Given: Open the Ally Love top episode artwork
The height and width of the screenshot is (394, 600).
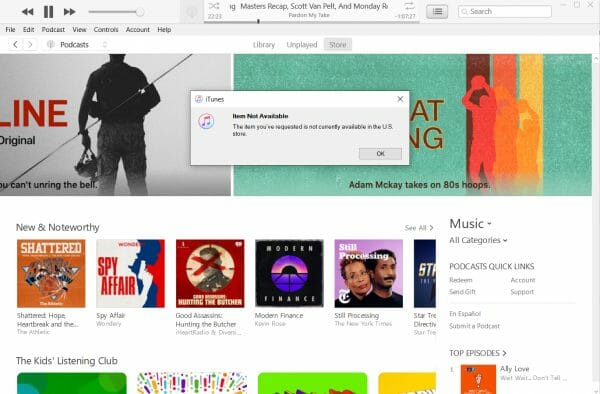Looking at the screenshot, I should (478, 379).
